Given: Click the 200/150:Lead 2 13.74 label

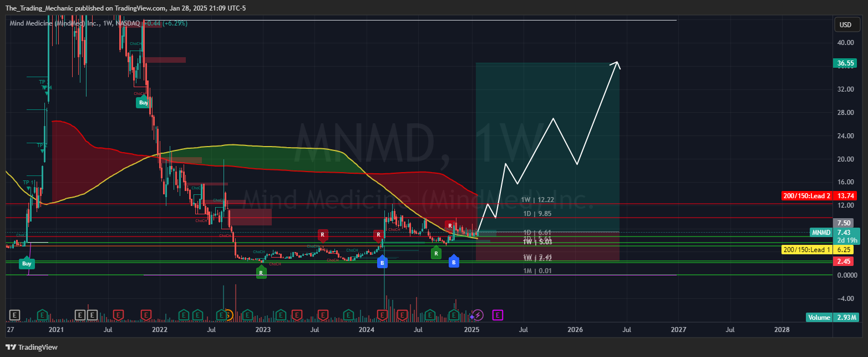Looking at the screenshot, I should click(x=820, y=195).
